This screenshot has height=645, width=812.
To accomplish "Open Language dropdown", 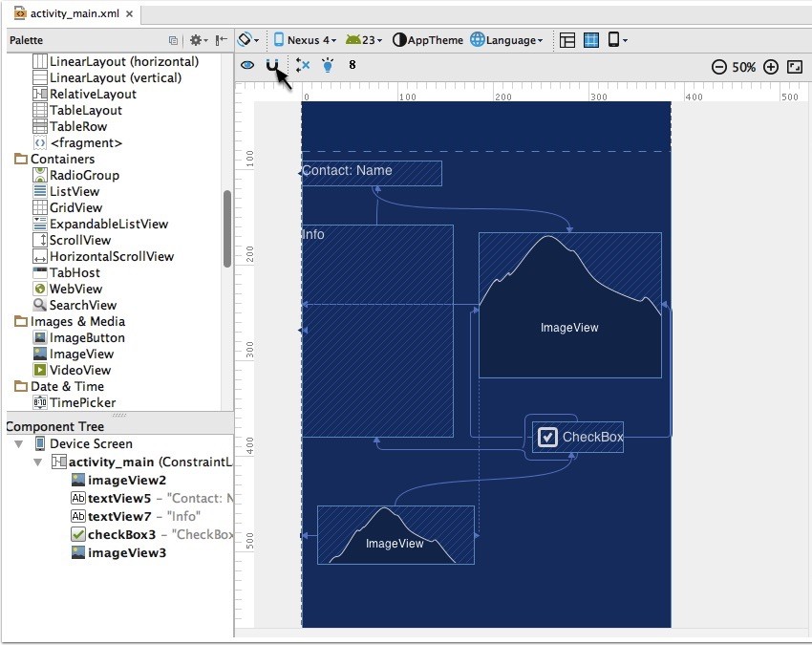I will [x=506, y=40].
